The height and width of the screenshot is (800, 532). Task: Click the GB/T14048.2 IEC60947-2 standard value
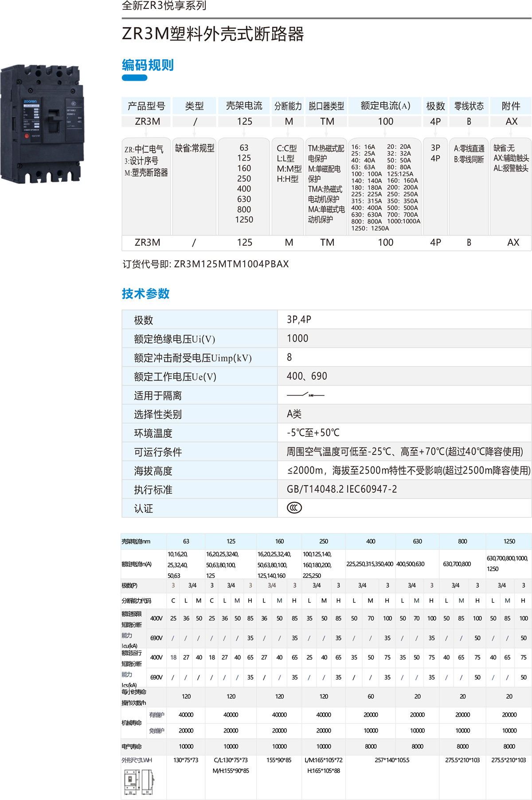click(x=342, y=489)
